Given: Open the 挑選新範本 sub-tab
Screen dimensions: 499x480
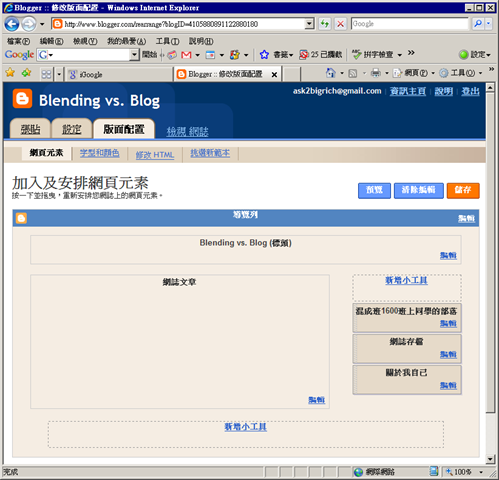Looking at the screenshot, I should pos(210,153).
